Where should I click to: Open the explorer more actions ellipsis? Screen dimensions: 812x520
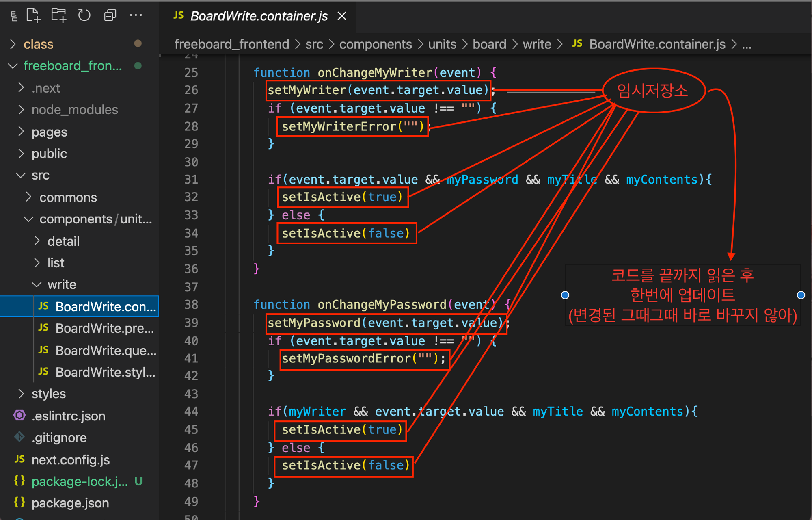[136, 16]
